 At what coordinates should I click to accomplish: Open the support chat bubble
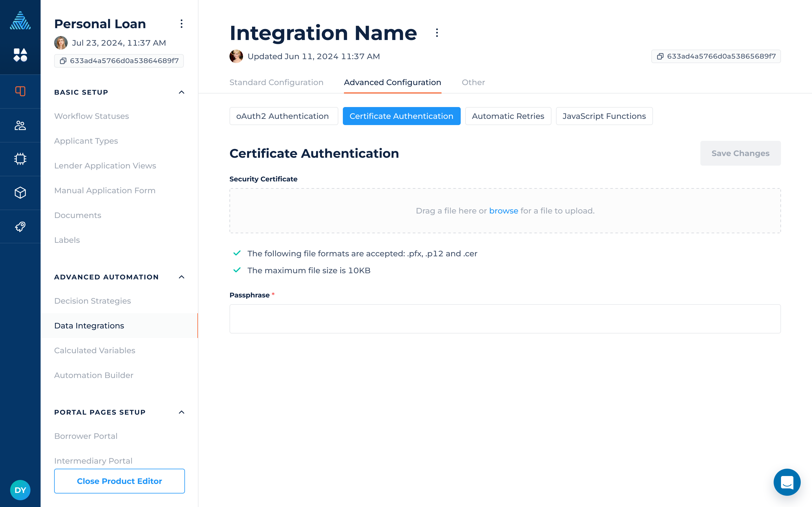[x=787, y=482]
